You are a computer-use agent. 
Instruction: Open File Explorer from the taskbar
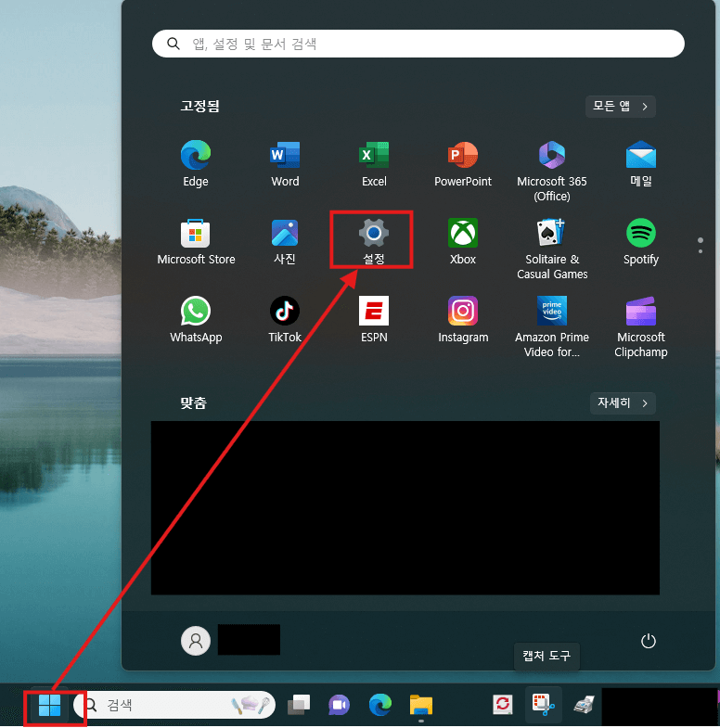[x=421, y=705]
